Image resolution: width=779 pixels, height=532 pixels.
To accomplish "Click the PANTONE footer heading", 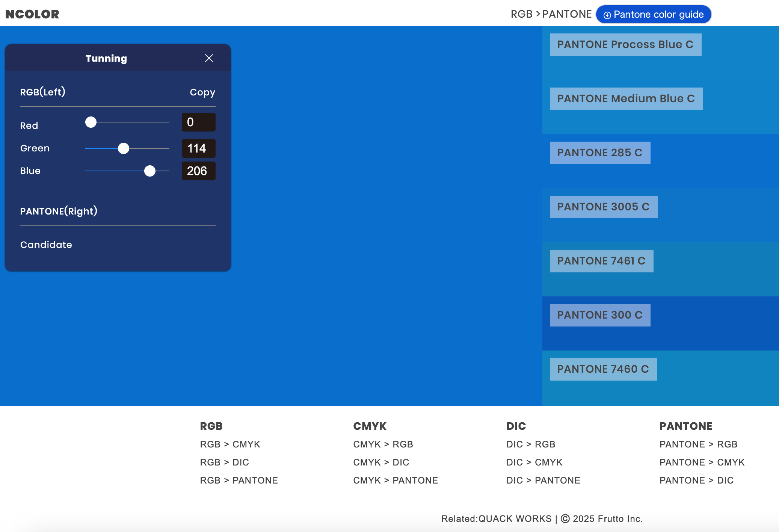I will tap(686, 426).
